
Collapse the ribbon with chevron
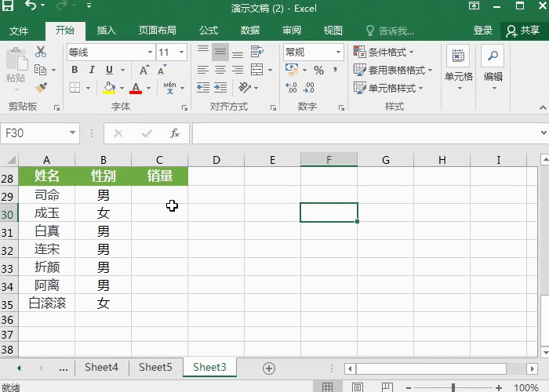point(543,108)
